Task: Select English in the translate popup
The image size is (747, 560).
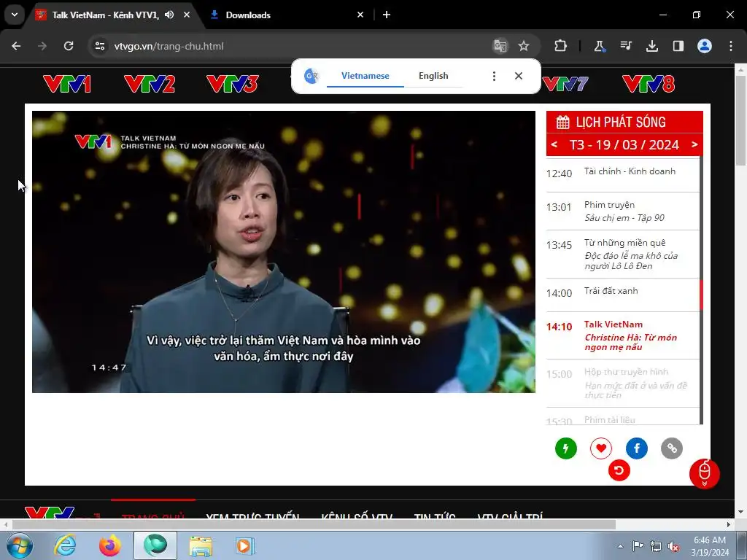Action: pos(433,76)
